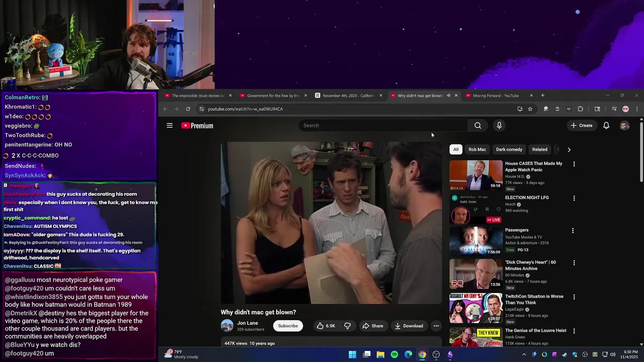Image resolution: width=644 pixels, height=362 pixels.
Task: Show more filter chips with right arrow
Action: (569, 149)
